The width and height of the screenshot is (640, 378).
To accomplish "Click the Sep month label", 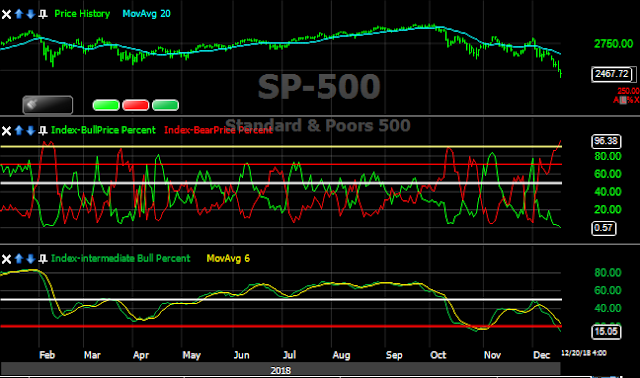I will pyautogui.click(x=394, y=355).
